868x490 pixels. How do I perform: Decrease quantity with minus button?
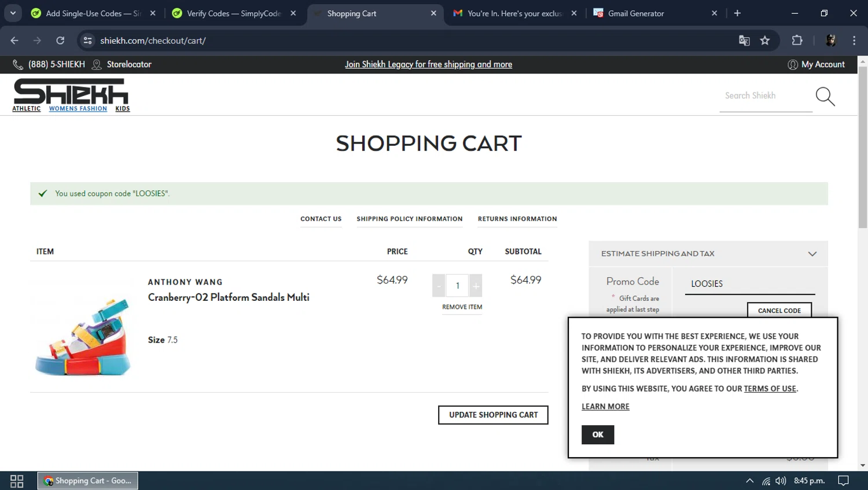[439, 286]
